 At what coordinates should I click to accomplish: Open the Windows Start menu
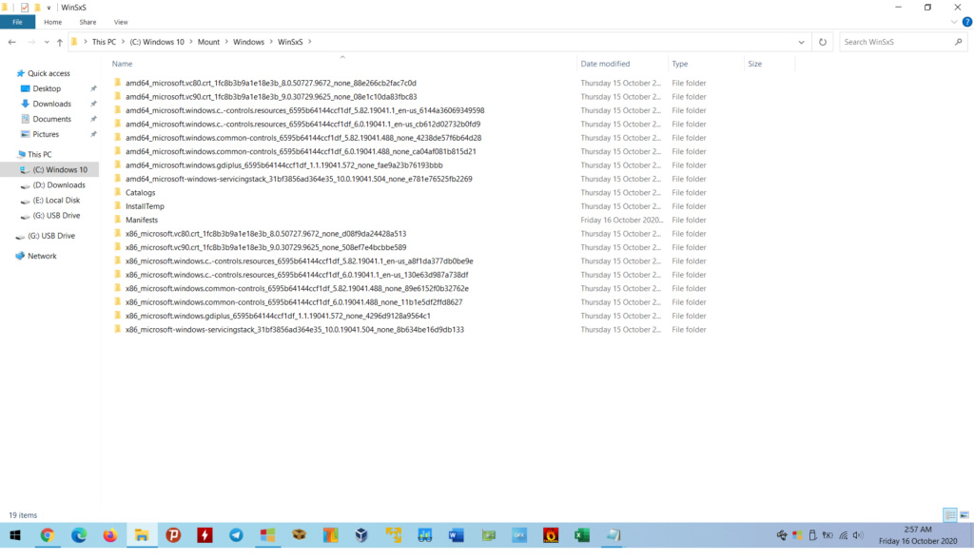pyautogui.click(x=15, y=535)
